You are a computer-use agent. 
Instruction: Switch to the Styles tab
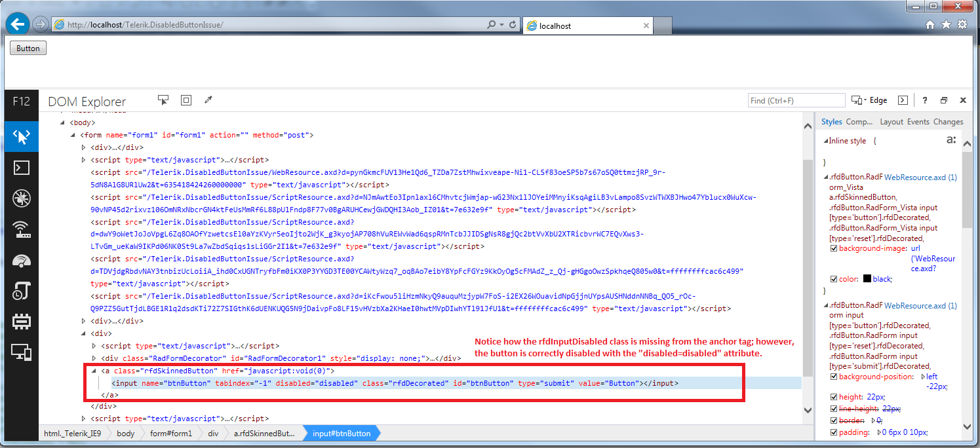point(831,122)
